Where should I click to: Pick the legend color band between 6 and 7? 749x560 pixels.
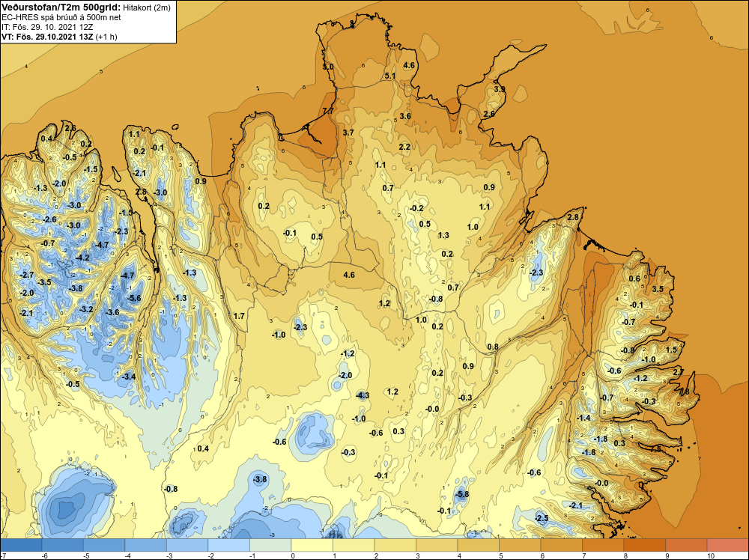click(x=561, y=545)
